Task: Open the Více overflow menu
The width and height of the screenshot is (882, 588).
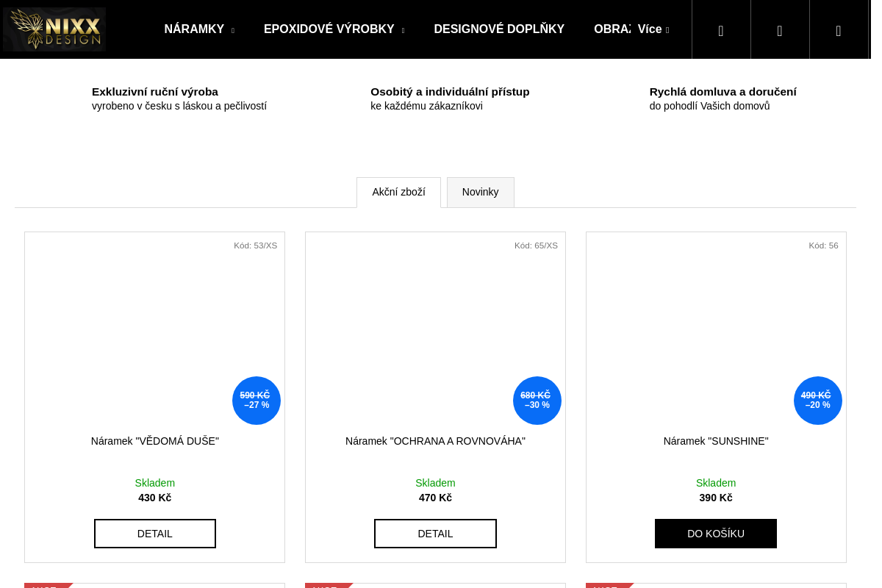Action: tap(653, 29)
